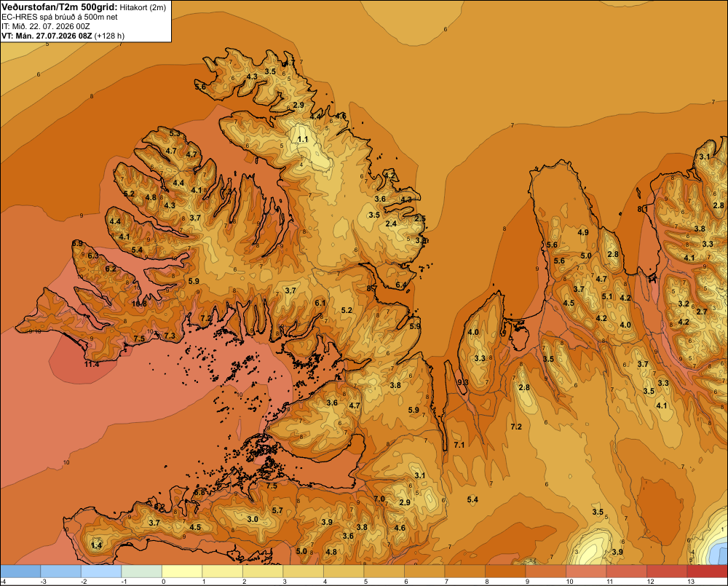
Task: Select legend color between 12 and 13
Action: tap(667, 571)
